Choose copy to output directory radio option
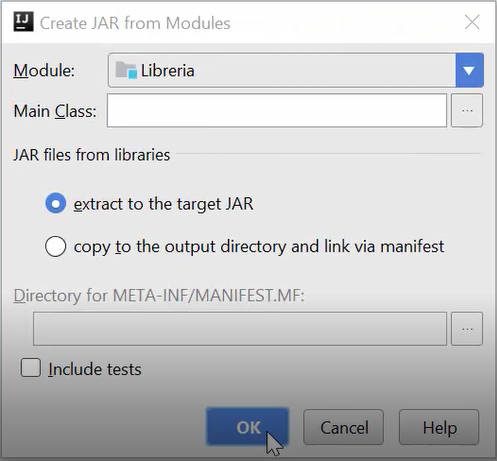The image size is (497, 461). [55, 246]
